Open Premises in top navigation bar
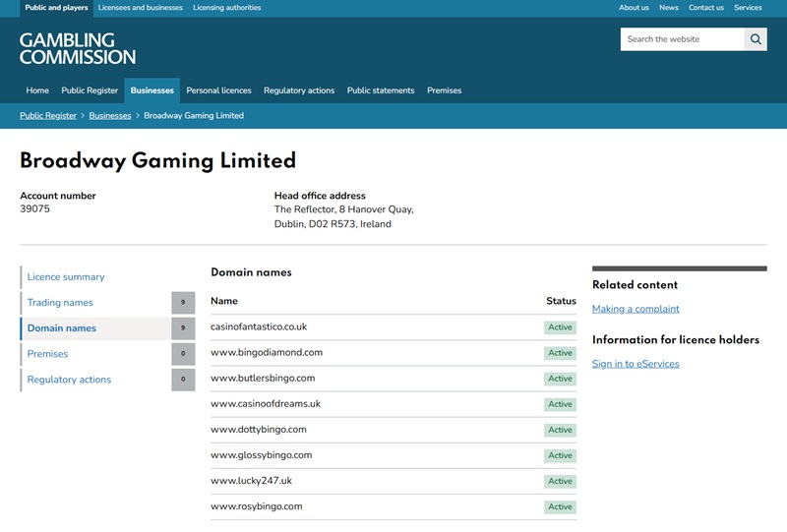The width and height of the screenshot is (787, 532). [445, 90]
